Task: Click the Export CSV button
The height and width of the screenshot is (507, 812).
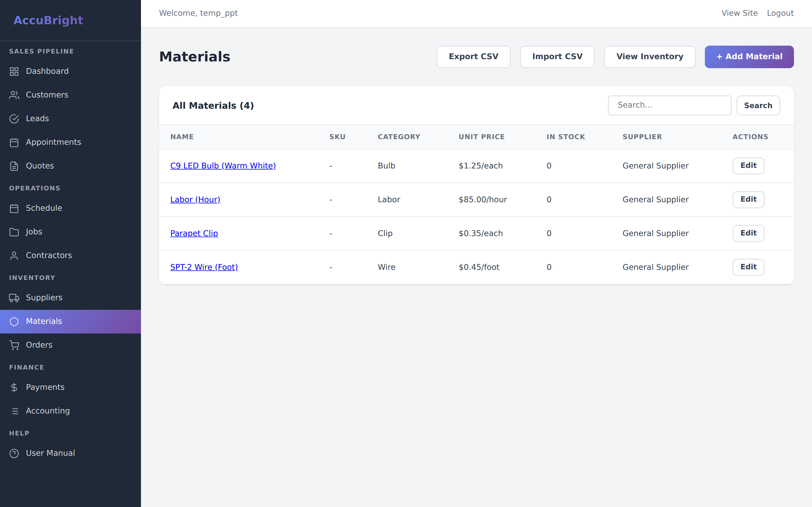Action: 473,56
